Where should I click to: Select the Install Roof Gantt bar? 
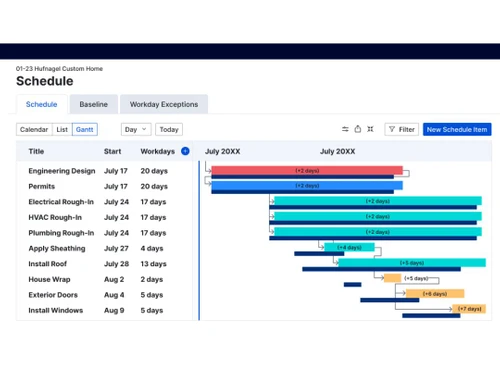(412, 263)
